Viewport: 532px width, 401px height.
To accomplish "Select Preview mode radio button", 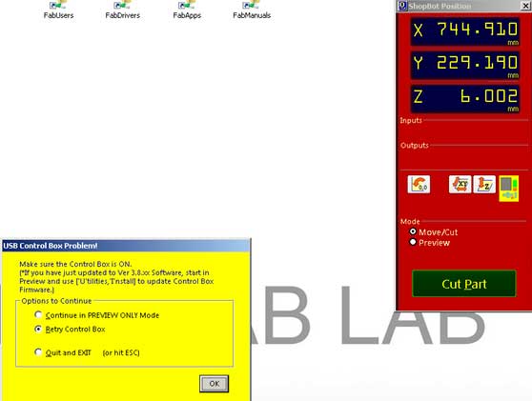I will pyautogui.click(x=413, y=242).
